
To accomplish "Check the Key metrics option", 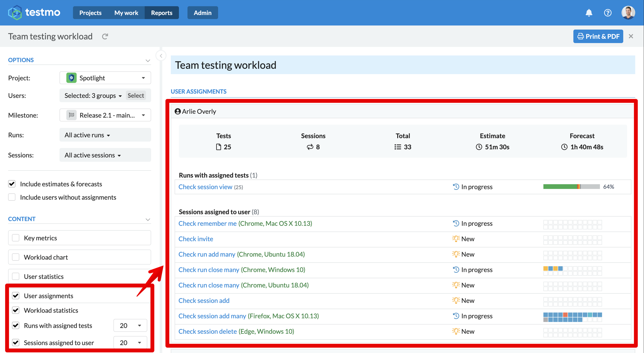I will [16, 238].
